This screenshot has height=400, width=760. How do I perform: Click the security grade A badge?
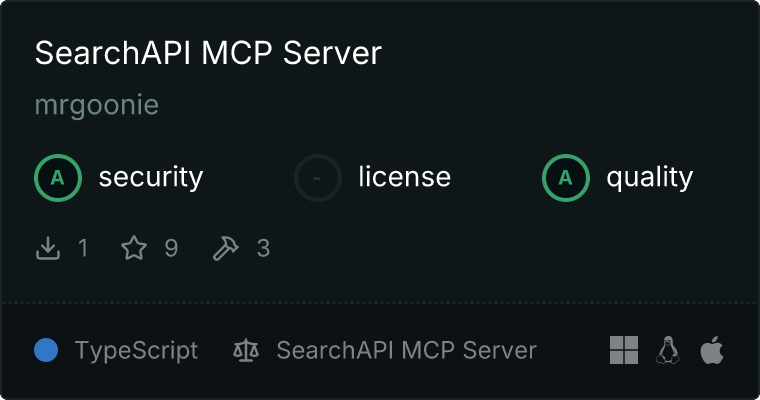(58, 178)
